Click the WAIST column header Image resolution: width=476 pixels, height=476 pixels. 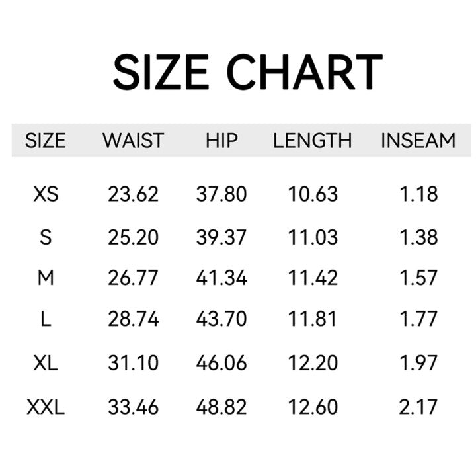(133, 141)
